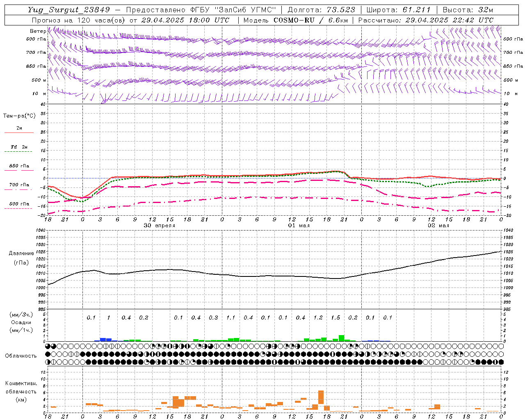Click the elevation text Высота: 32м
Image resolution: width=525 pixels, height=420 pixels.
point(468,10)
